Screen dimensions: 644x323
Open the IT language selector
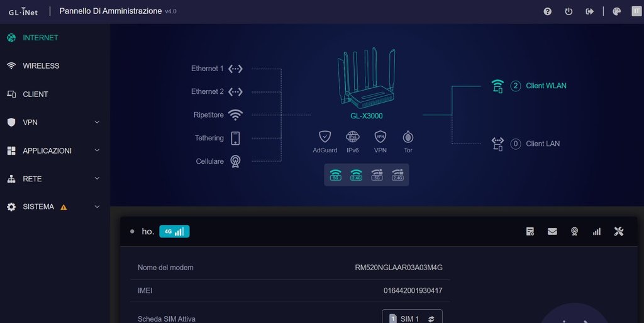tap(636, 11)
